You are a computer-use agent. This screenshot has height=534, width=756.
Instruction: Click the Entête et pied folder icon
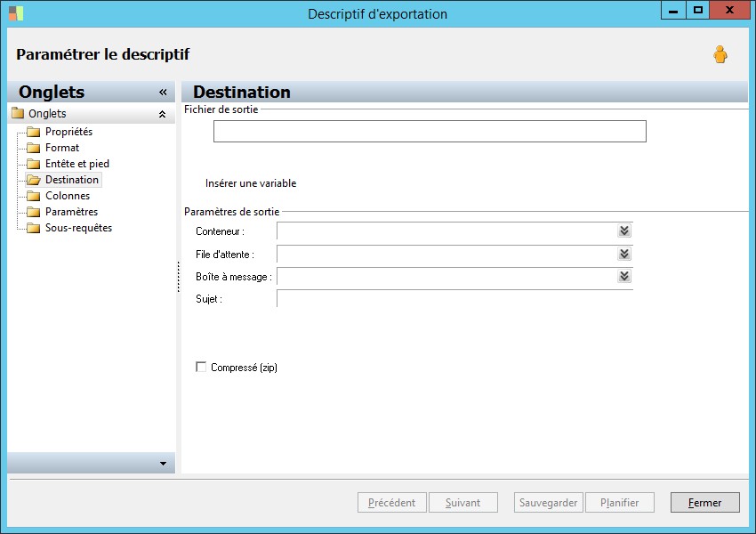pos(34,164)
